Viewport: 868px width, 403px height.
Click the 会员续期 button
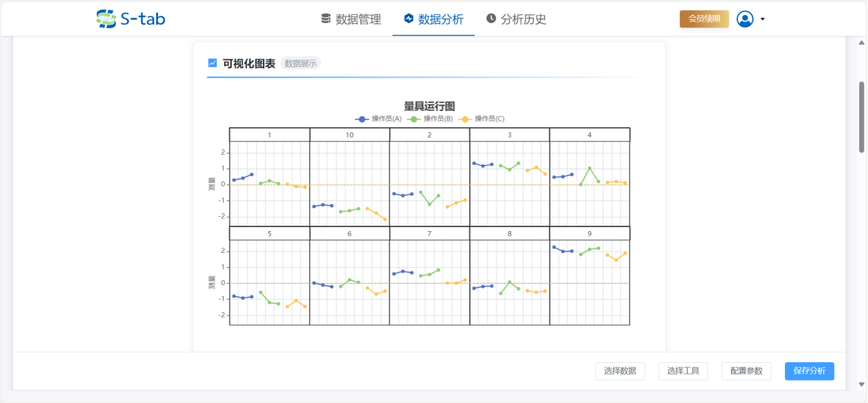pos(704,19)
